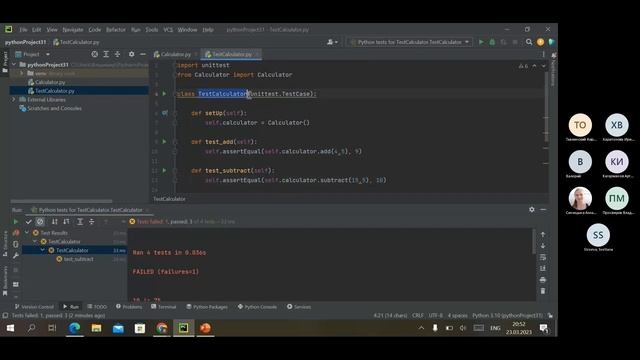Run the configuration with the green toolbar arrow
This screenshot has width=640, height=360.
(481, 42)
